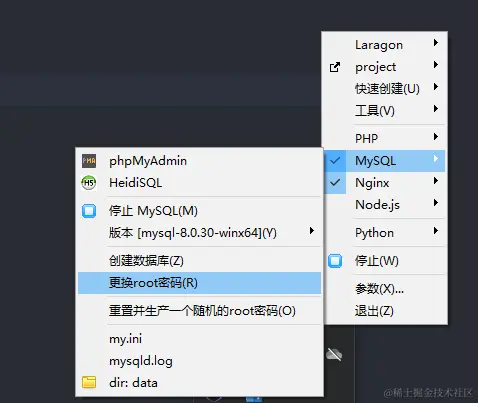478x403 pixels.
Task: Open phpMyAdmin from the MySQL submenu
Action: 199,161
